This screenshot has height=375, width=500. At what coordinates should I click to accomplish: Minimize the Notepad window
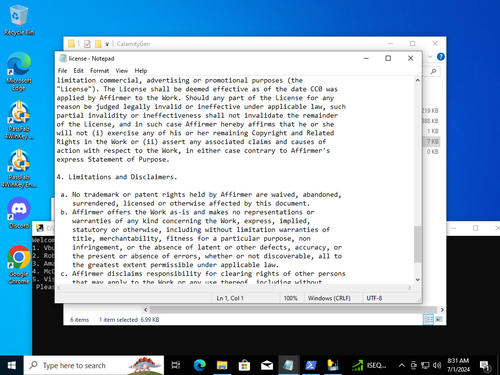point(366,58)
